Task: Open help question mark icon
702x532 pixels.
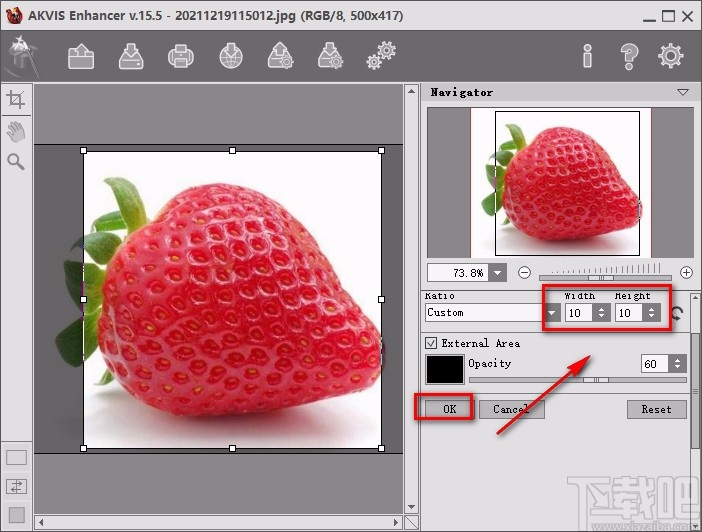Action: pyautogui.click(x=629, y=56)
